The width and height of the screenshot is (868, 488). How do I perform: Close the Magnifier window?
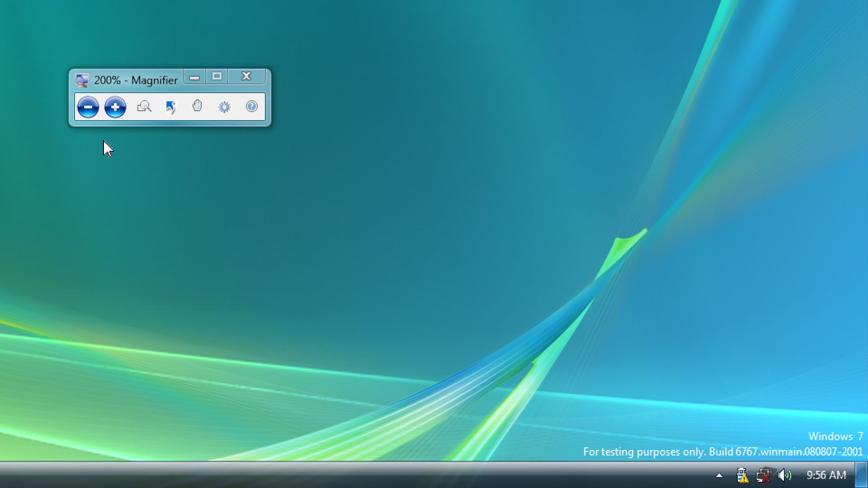246,76
